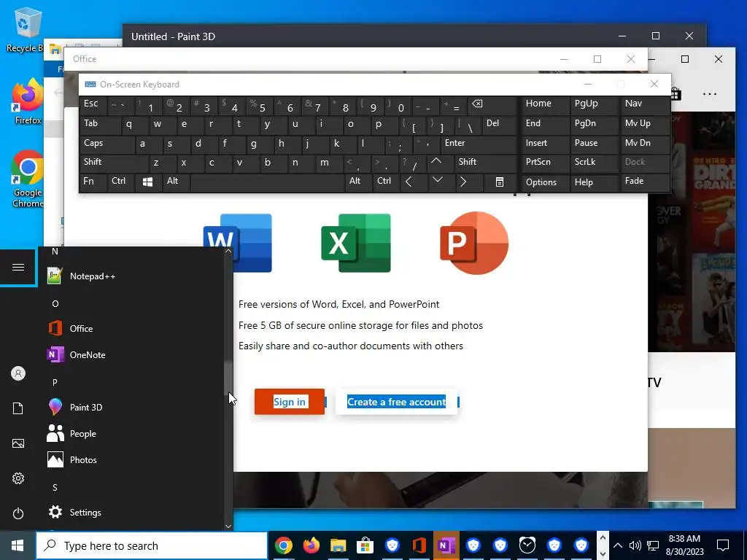This screenshot has width=747, height=560.
Task: Click the Esc key on On-Screen Keyboard
Action: tap(93, 104)
